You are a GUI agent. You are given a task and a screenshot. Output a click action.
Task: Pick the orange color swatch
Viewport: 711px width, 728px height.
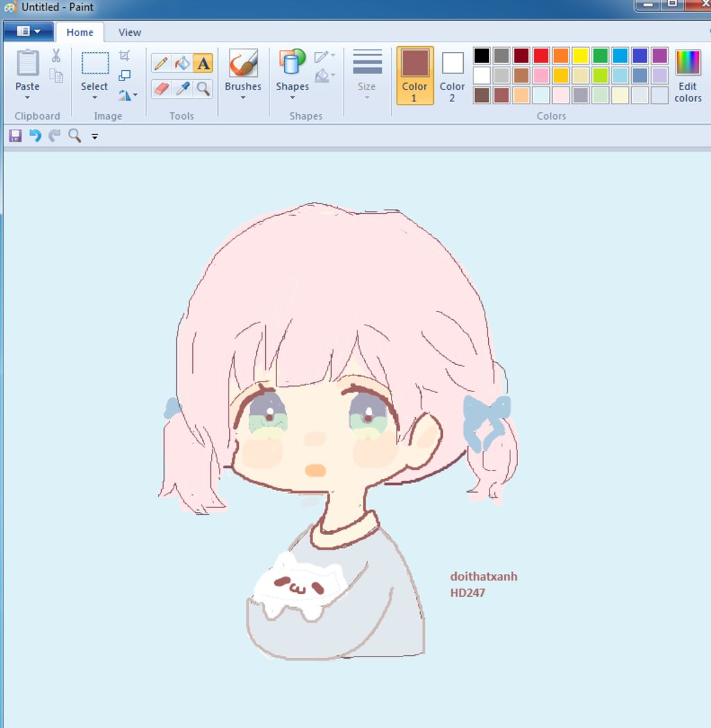[x=560, y=56]
